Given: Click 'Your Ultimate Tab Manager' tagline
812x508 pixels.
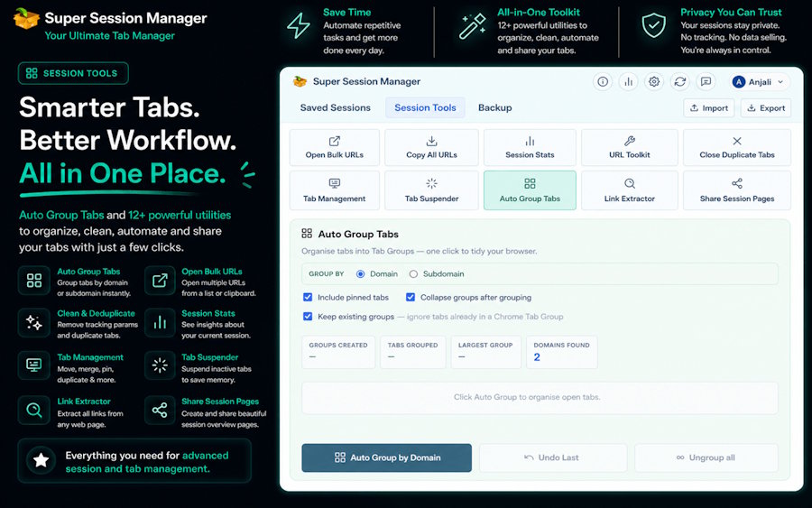Looking at the screenshot, I should [109, 36].
